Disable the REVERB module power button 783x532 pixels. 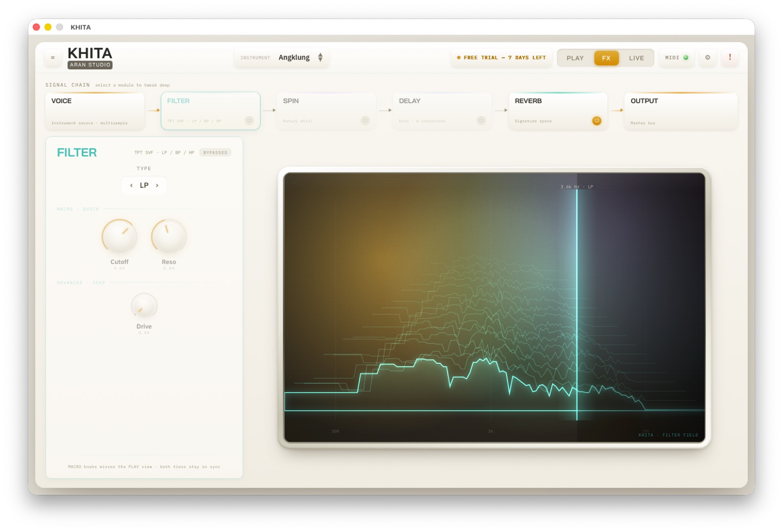tap(597, 120)
